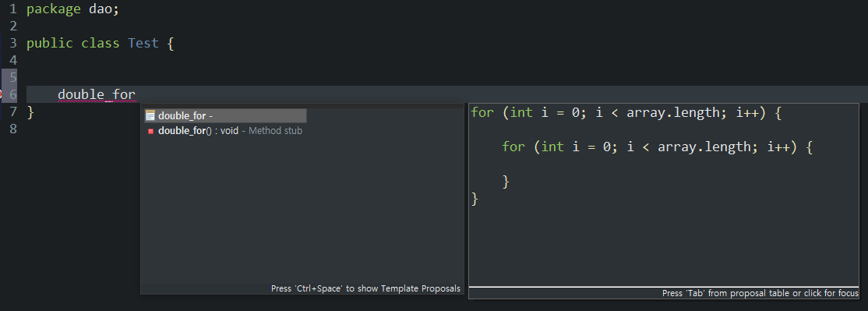868x311 pixels.
Task: Click the 'Press Tab from proposal table' hint
Action: (x=760, y=293)
